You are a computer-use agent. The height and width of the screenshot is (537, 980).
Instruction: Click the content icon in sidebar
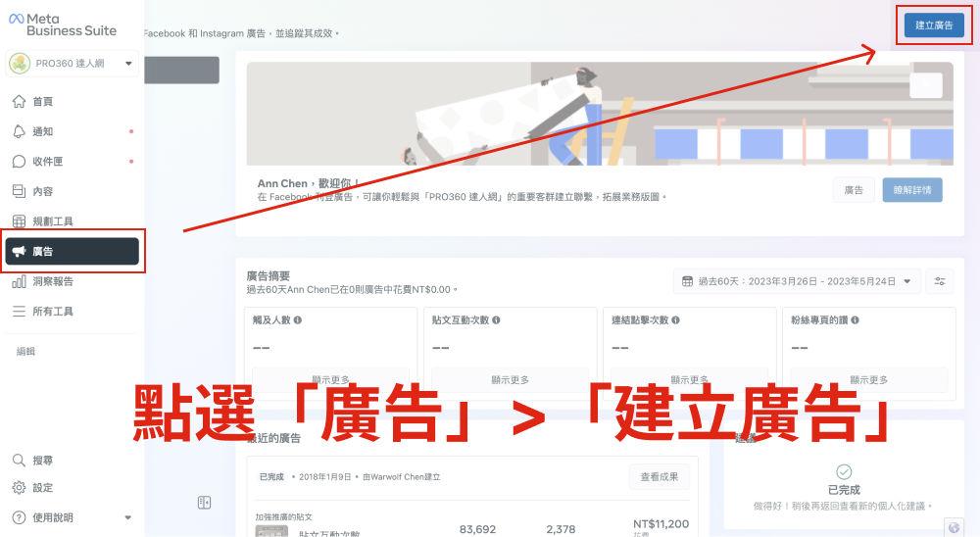[19, 191]
